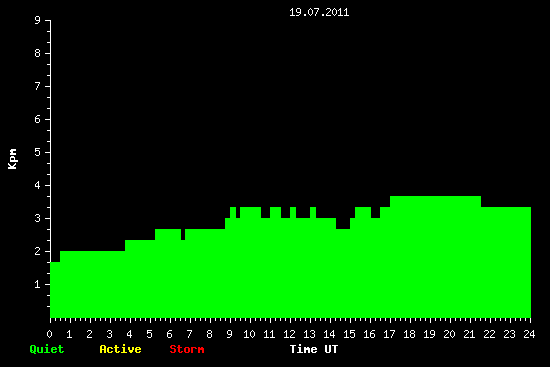Click Kp value 4 on vertical axis
This screenshot has height=367, width=550.
[38, 185]
